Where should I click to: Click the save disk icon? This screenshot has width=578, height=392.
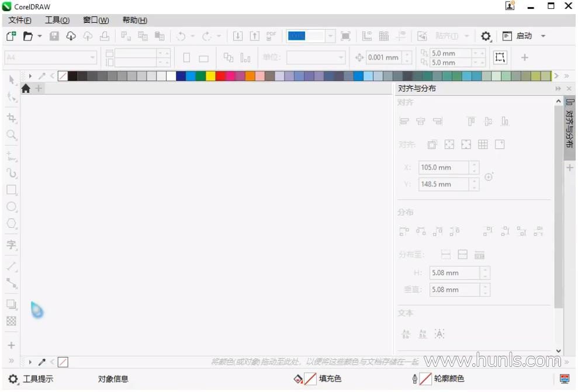coord(54,36)
